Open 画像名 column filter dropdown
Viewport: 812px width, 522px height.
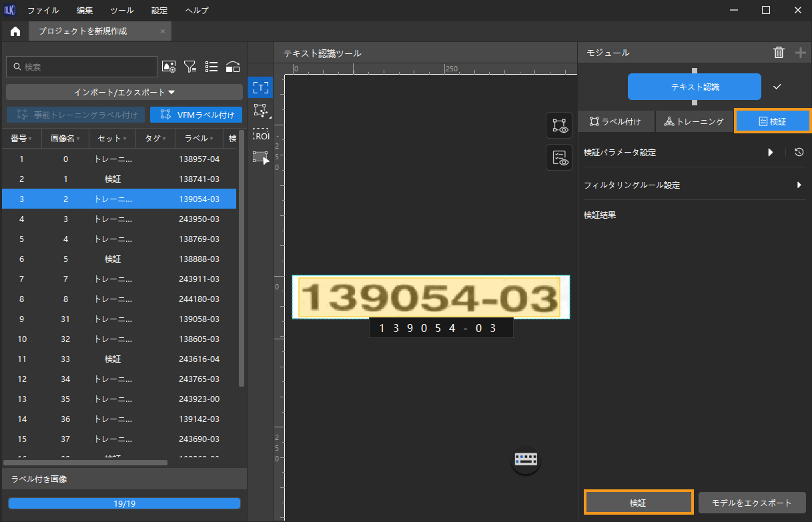coord(79,139)
